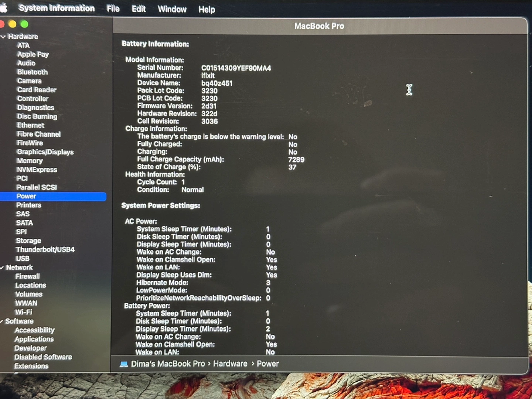Click the laptop icon in path bar

tap(124, 364)
